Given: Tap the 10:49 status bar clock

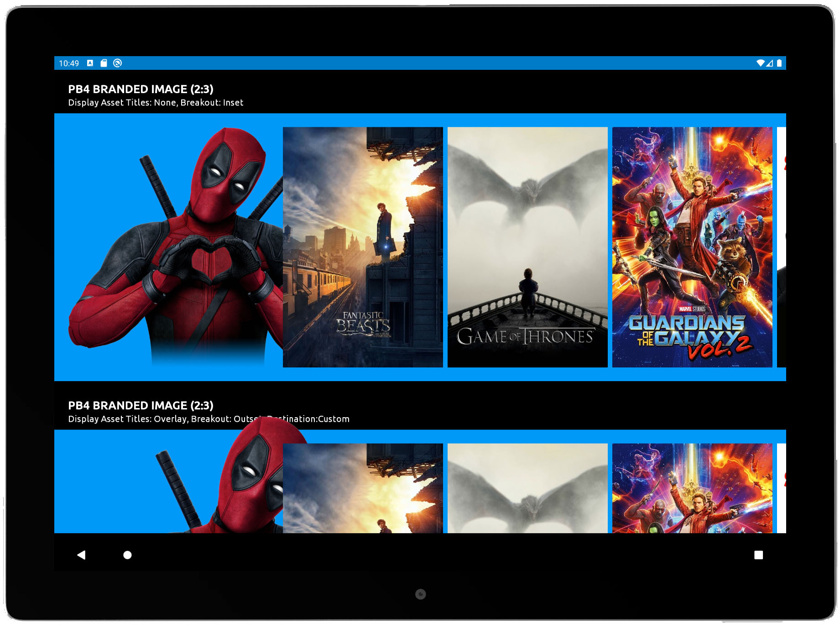Looking at the screenshot, I should pos(69,63).
